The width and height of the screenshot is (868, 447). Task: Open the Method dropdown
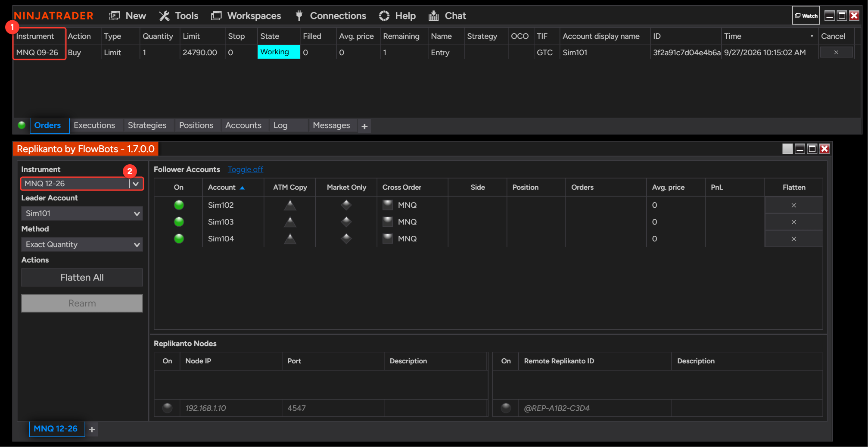(x=82, y=244)
